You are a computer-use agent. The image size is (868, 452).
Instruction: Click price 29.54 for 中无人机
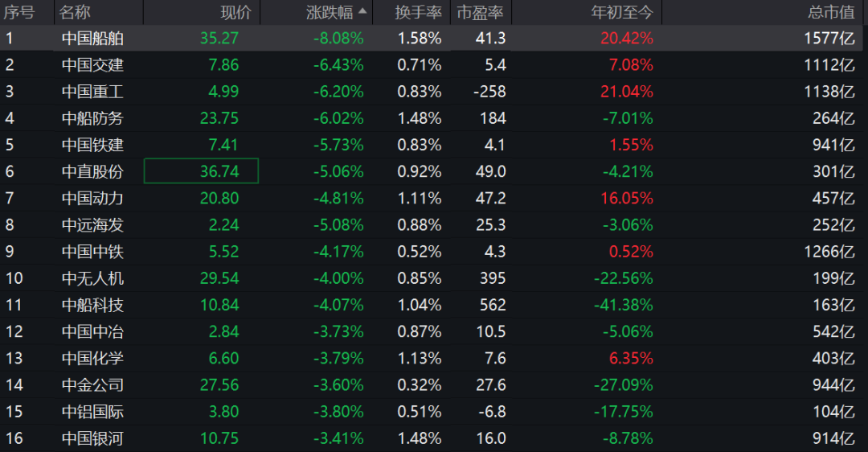point(219,278)
